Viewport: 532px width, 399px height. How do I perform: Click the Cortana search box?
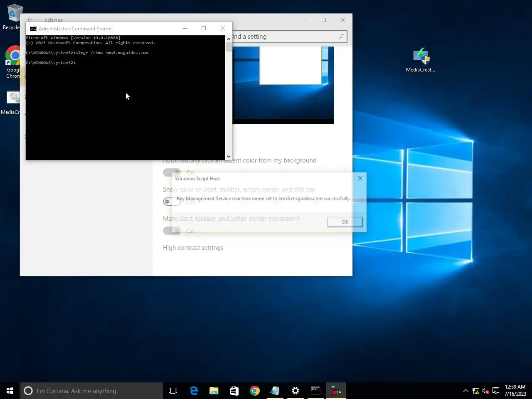pos(91,391)
